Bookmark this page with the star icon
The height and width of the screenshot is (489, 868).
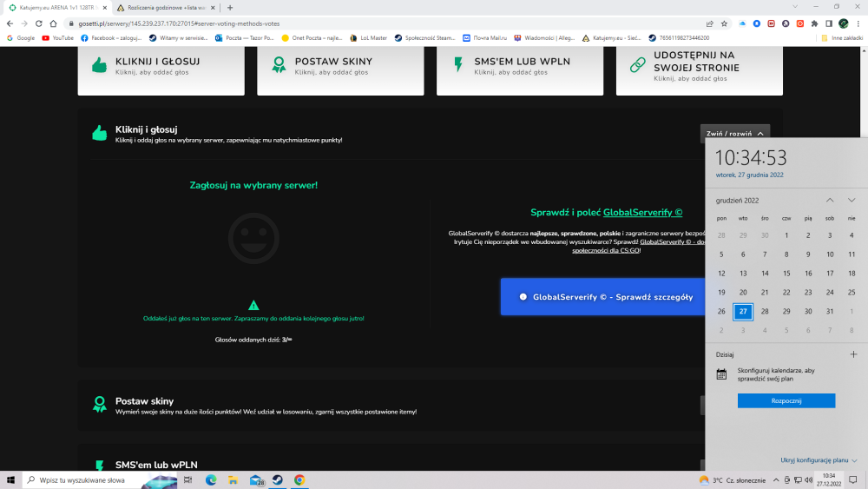724,23
